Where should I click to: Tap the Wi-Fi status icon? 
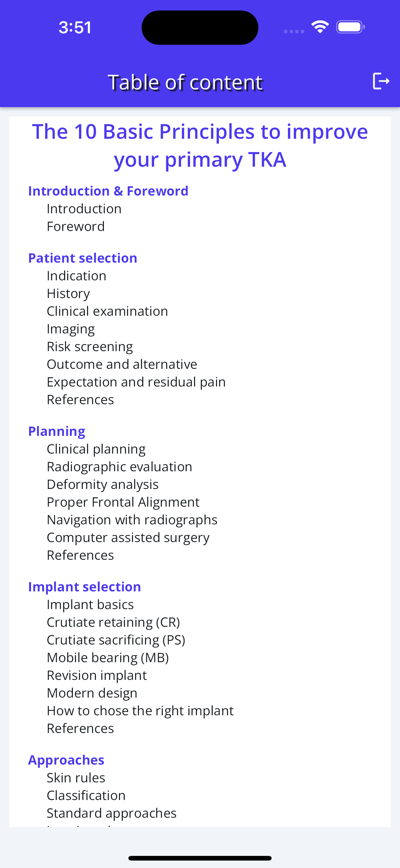coord(320,27)
